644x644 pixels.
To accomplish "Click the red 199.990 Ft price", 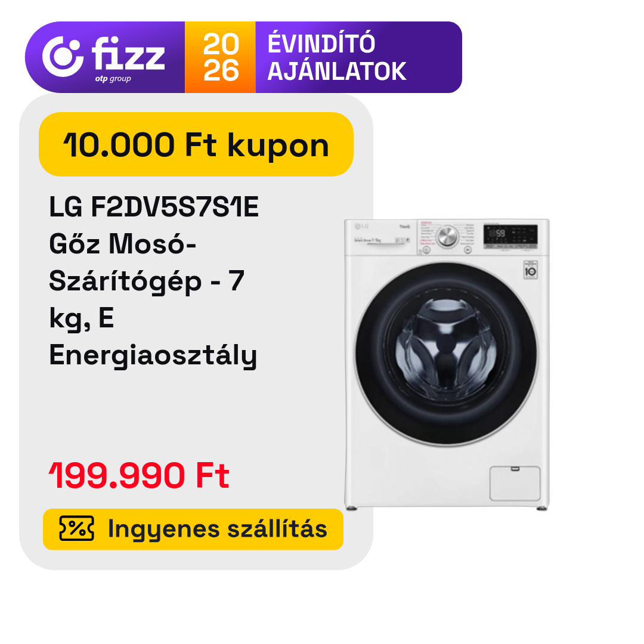I will [139, 475].
